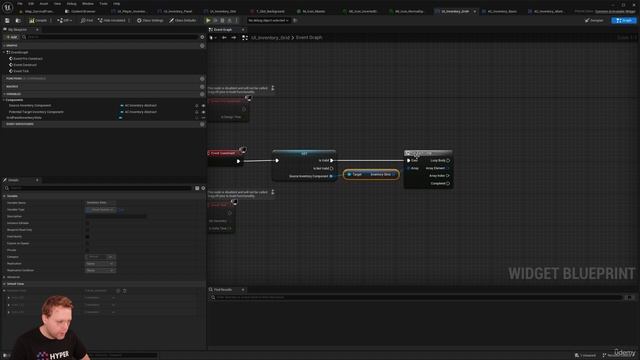The height and width of the screenshot is (360, 640).
Task: Switch to the T_Slot_Background tab
Action: click(268, 11)
